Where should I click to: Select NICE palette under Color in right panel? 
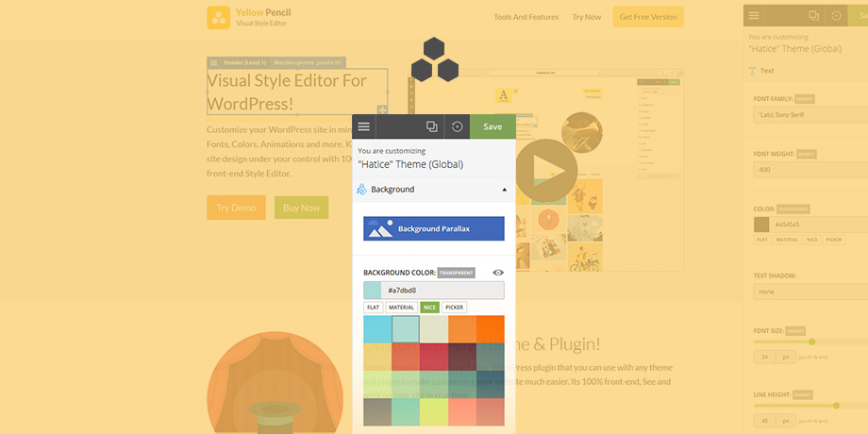tap(812, 240)
